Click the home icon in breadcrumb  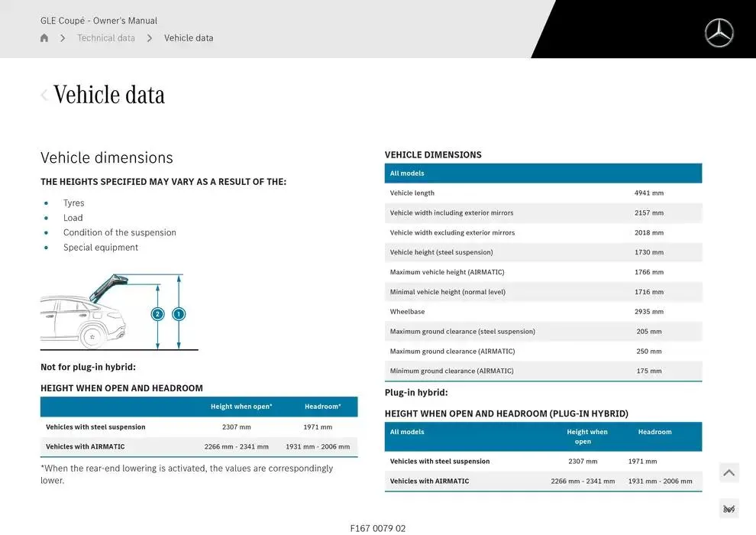click(x=44, y=38)
